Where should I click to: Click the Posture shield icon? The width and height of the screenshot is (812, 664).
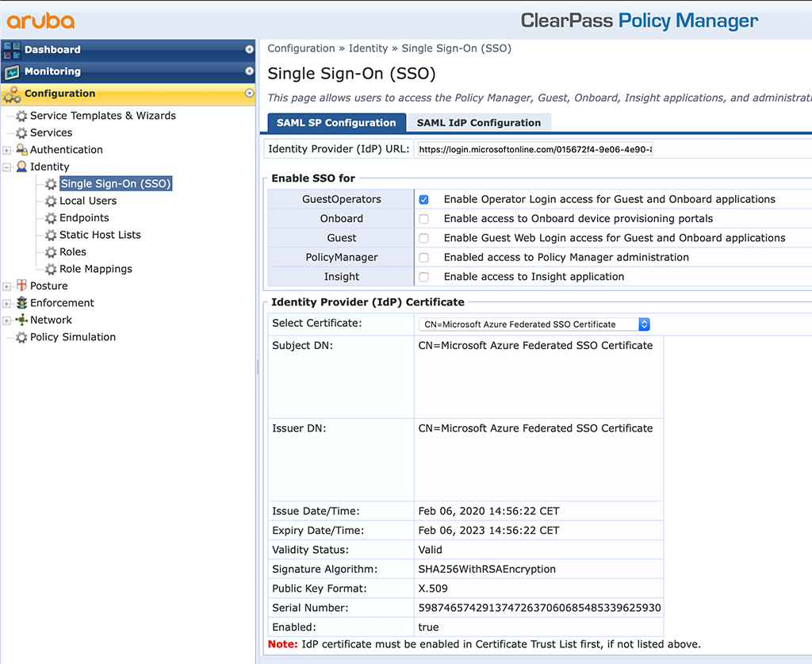pyautogui.click(x=21, y=286)
